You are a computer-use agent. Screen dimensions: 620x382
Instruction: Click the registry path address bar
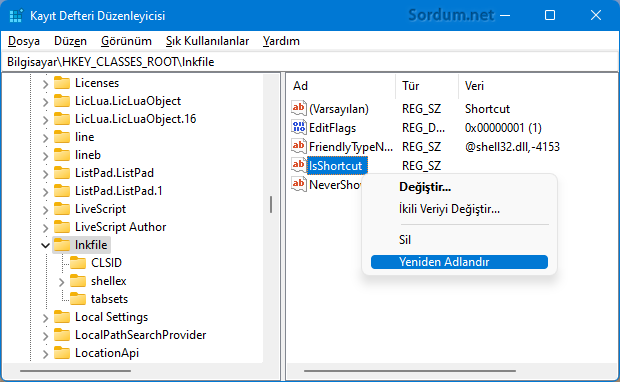coord(310,62)
